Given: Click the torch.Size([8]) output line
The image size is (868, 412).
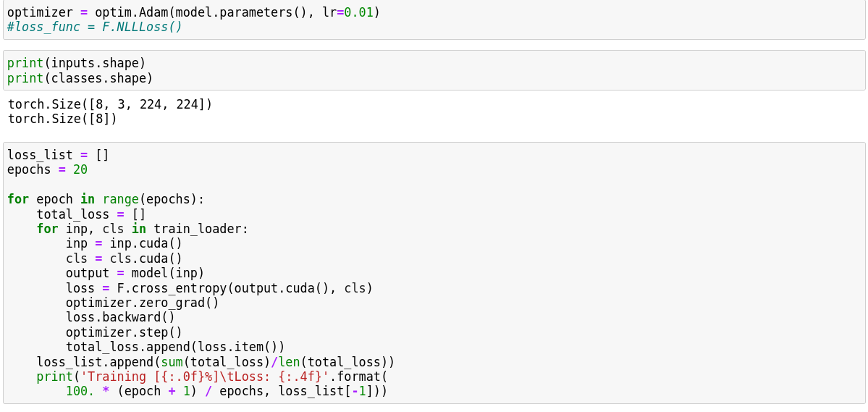Looking at the screenshot, I should click(x=62, y=119).
